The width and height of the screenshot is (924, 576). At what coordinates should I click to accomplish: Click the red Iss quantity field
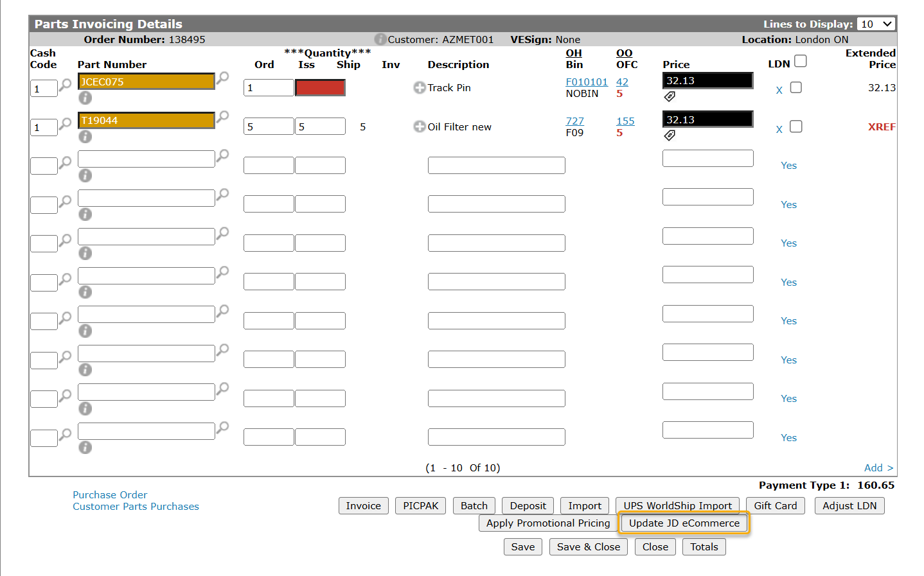tap(320, 88)
